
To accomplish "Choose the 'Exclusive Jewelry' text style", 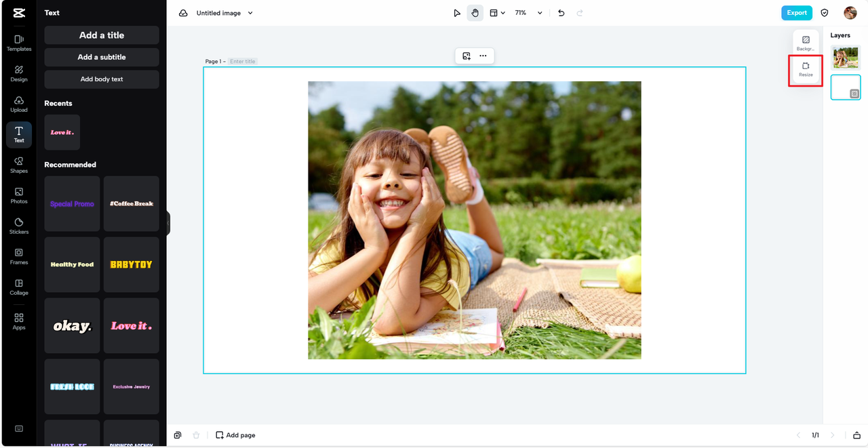I will (x=132, y=386).
